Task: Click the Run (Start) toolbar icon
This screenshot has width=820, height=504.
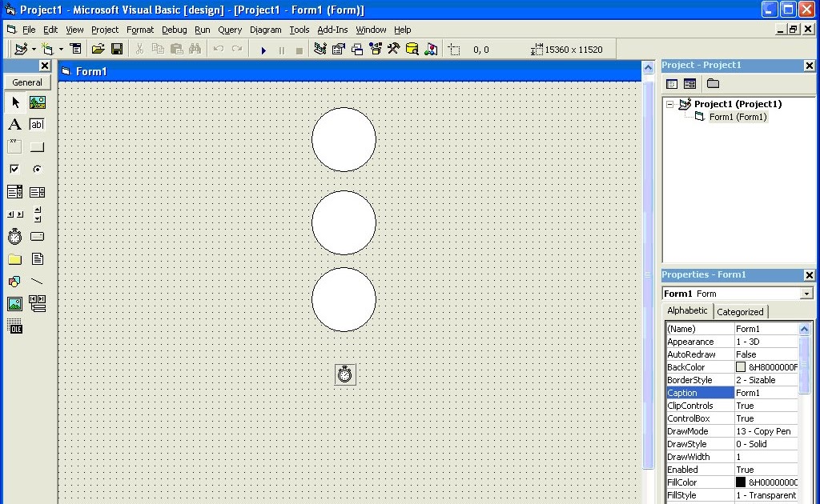Action: [x=263, y=49]
